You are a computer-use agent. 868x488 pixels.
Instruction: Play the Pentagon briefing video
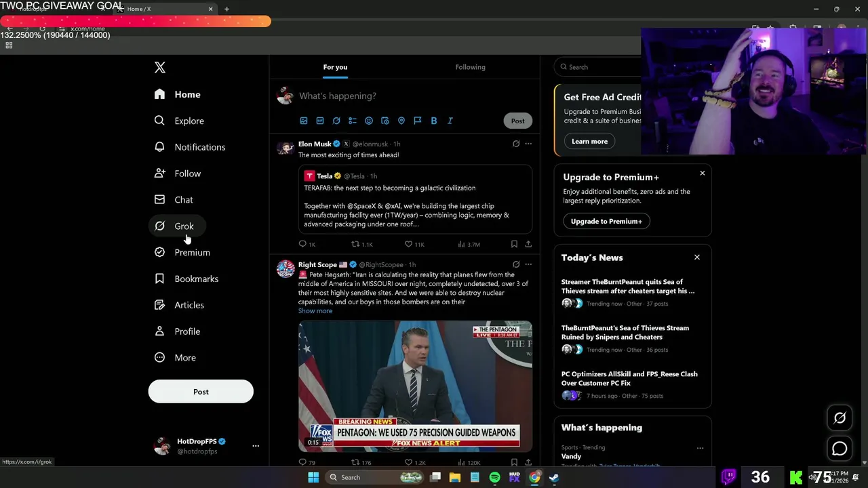pyautogui.click(x=415, y=386)
